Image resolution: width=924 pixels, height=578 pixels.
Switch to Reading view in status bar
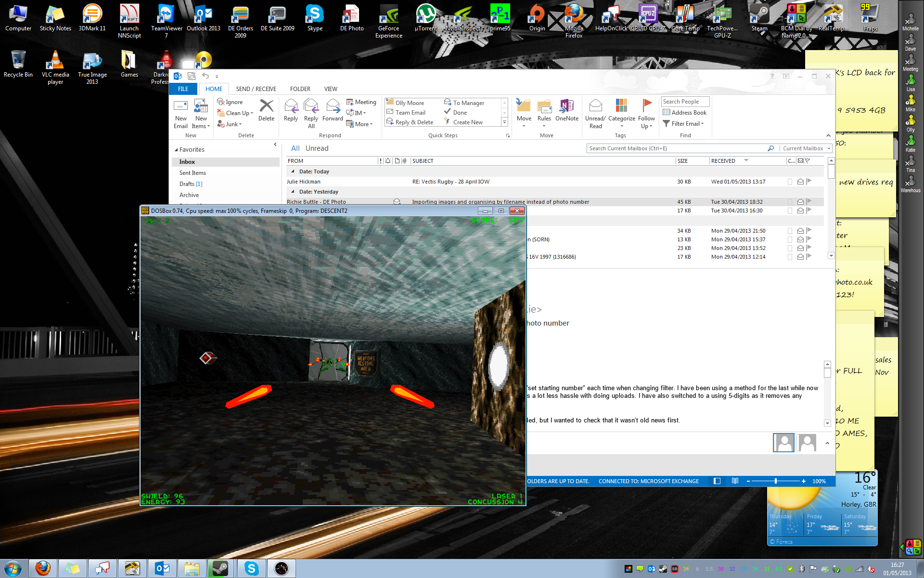coord(735,481)
